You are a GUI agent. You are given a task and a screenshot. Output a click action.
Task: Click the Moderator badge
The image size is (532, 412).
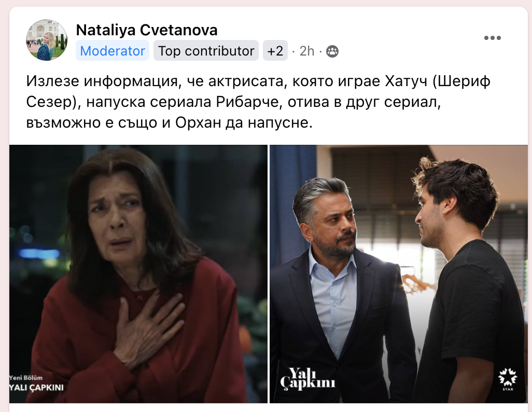[113, 51]
